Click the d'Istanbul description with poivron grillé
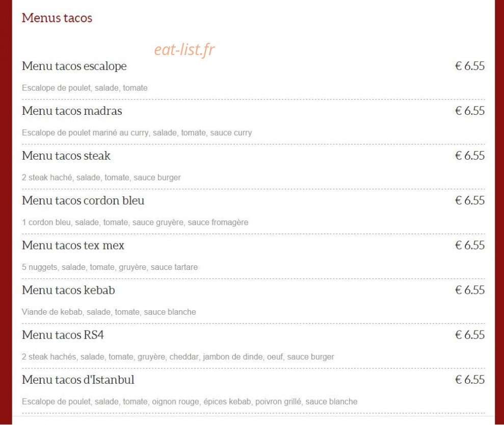 pos(190,402)
